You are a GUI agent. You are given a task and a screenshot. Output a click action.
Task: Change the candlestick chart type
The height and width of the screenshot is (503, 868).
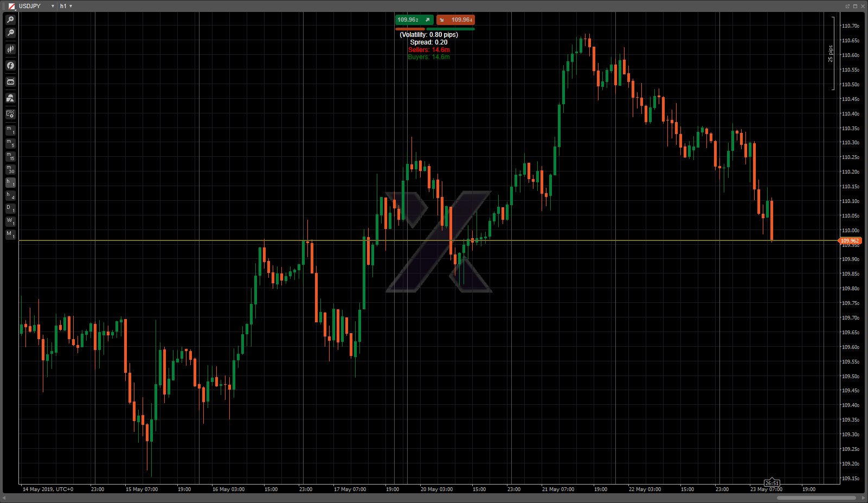pyautogui.click(x=10, y=49)
